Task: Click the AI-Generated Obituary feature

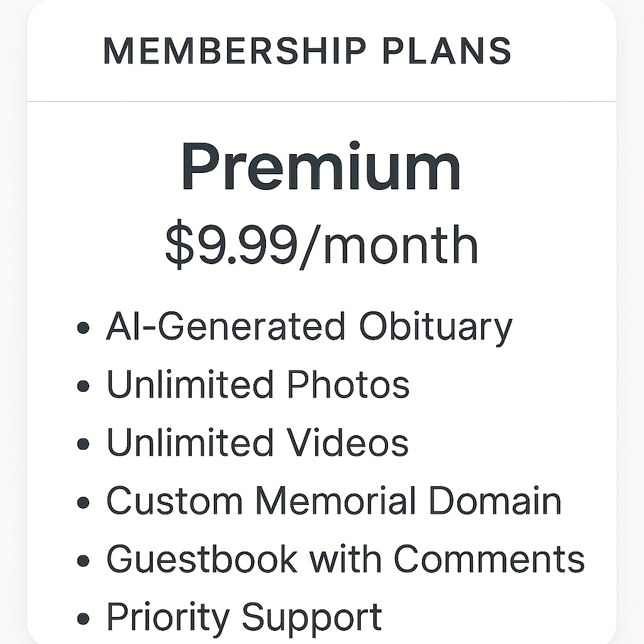Action: pyautogui.click(x=309, y=327)
